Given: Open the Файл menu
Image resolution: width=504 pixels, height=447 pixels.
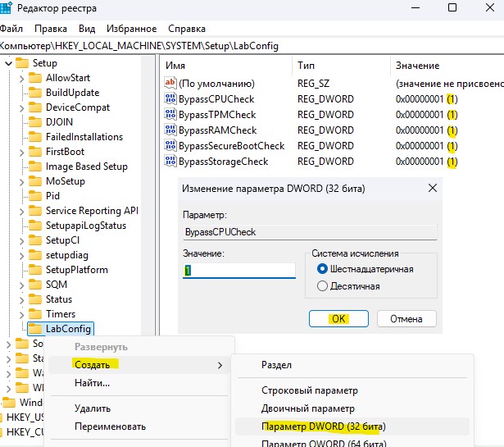Looking at the screenshot, I should point(11,29).
